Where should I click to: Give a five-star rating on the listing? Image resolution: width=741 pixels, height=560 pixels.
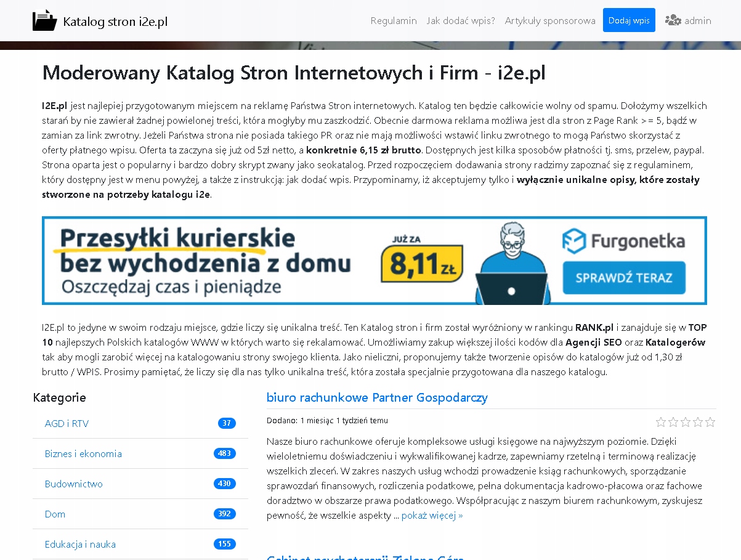[x=711, y=422]
